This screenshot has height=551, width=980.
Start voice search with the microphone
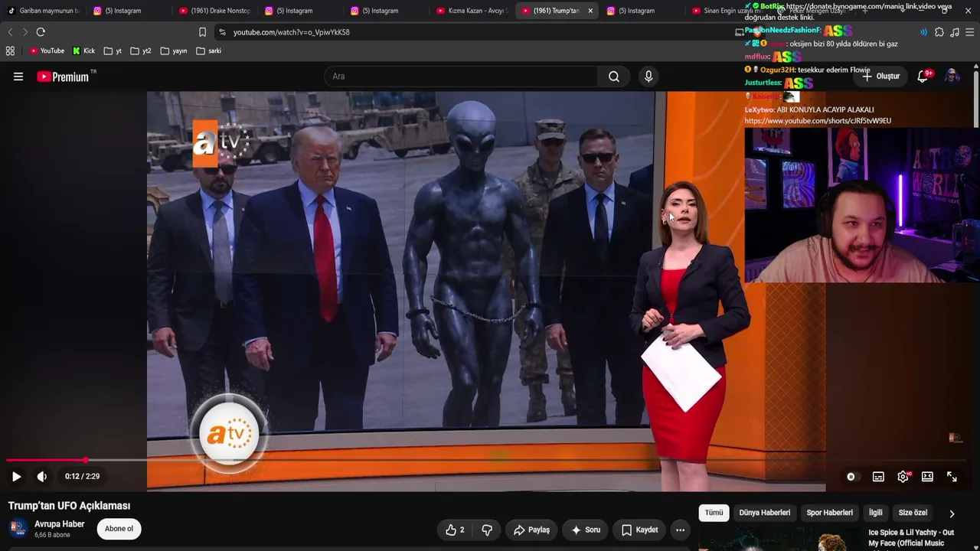[x=648, y=77]
